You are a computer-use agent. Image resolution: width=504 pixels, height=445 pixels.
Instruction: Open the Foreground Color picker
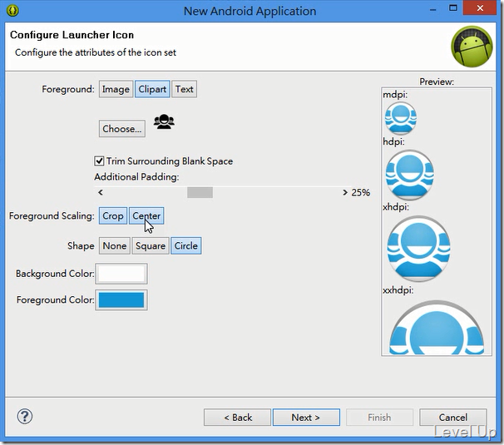[121, 300]
